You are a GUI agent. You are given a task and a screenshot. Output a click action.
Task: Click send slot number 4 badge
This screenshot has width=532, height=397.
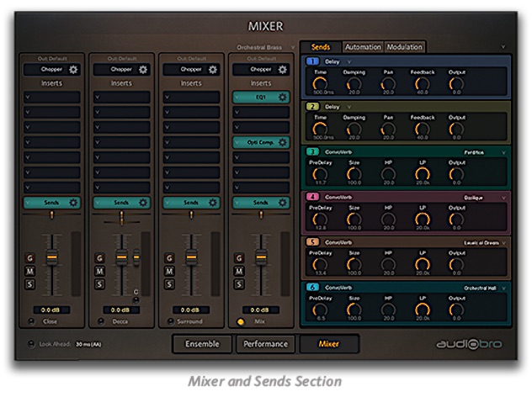pyautogui.click(x=312, y=197)
